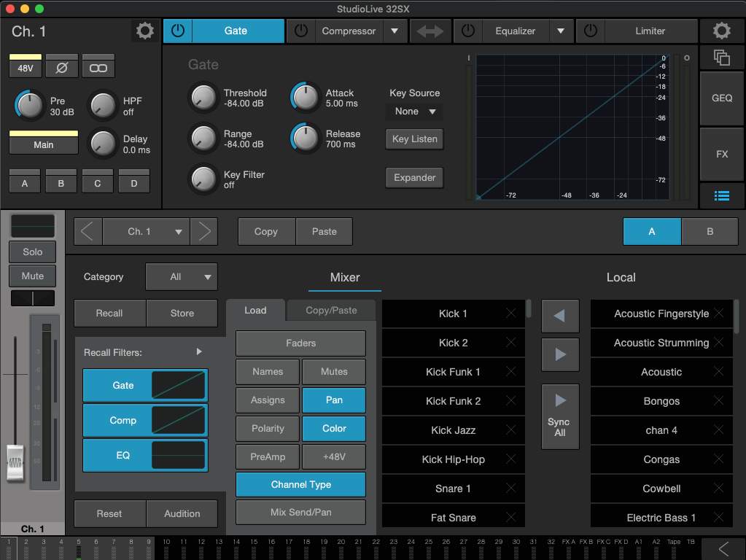Toggle the Channel Type load filter
The height and width of the screenshot is (560, 746).
300,485
